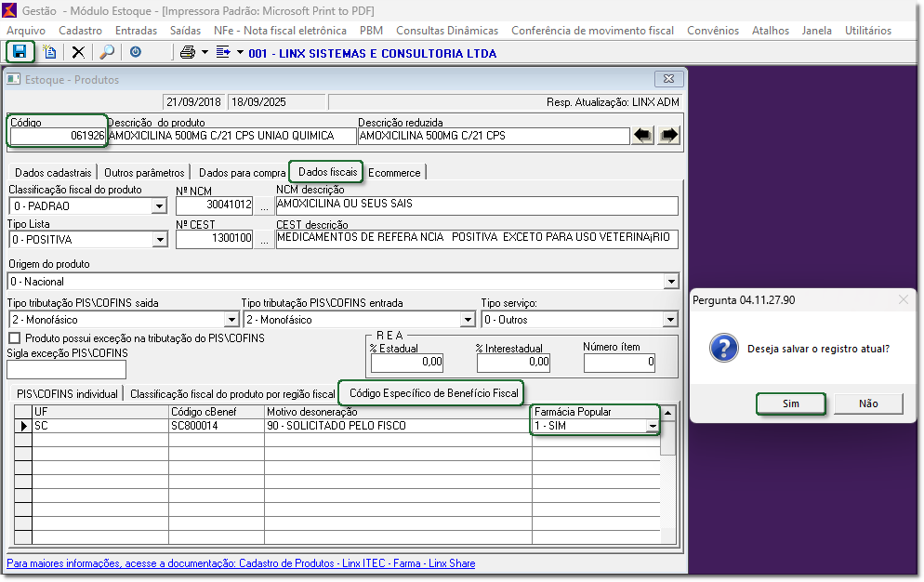
Task: Expand the 'Classificação fiscal do produto' dropdown
Action: click(x=159, y=206)
